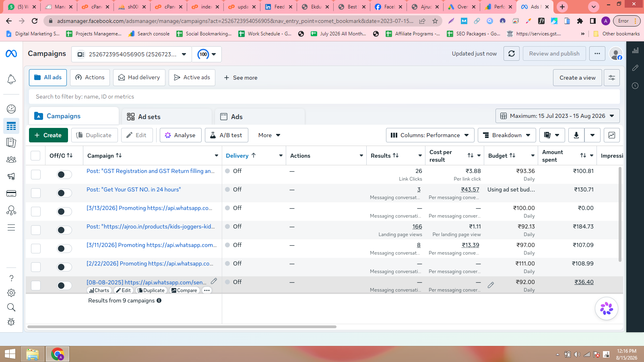Viewport: 644px width, 362px height.
Task: Open Ads reporting icon in sidebar
Action: (11, 142)
